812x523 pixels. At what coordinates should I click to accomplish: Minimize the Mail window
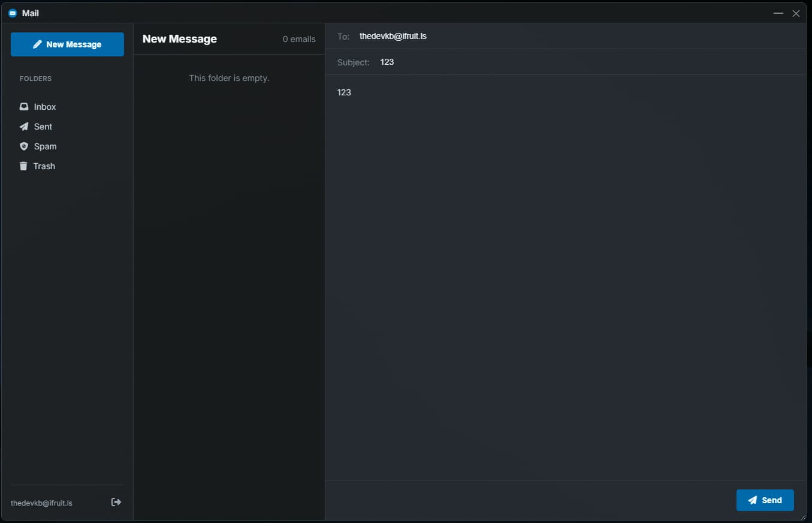click(x=778, y=13)
